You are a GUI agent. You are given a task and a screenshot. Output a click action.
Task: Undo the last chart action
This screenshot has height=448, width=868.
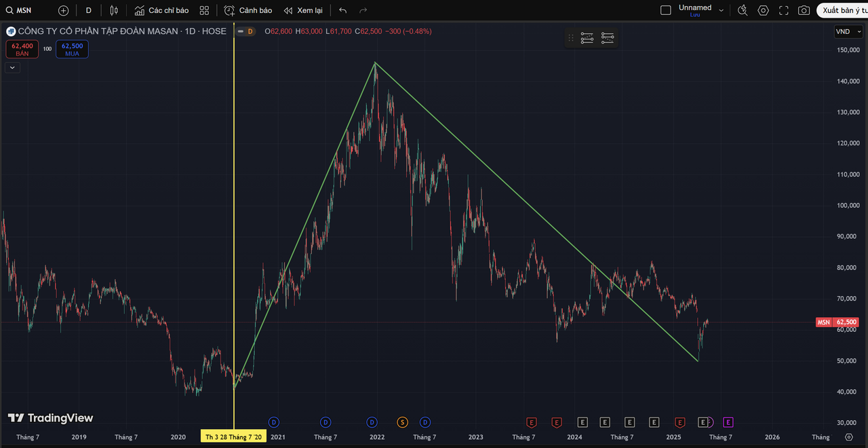click(x=342, y=10)
